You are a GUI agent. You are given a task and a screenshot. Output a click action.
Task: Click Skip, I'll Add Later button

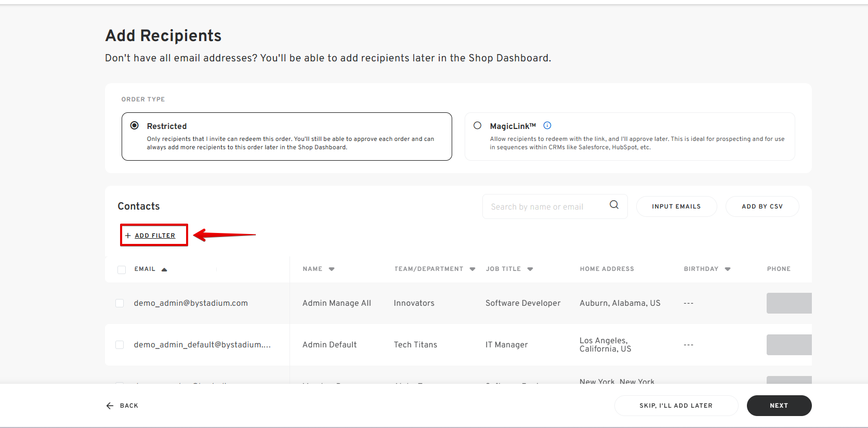click(x=676, y=406)
